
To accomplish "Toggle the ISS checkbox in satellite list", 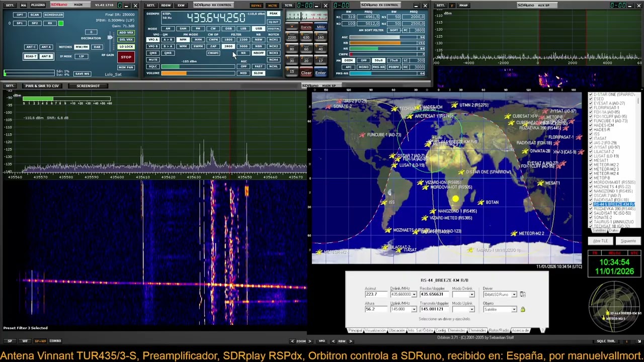I will (591, 134).
